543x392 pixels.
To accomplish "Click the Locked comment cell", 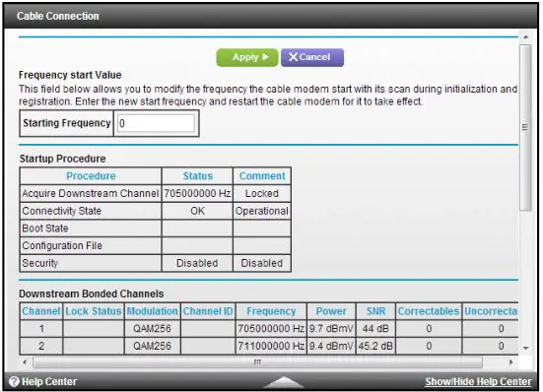I will (x=262, y=193).
